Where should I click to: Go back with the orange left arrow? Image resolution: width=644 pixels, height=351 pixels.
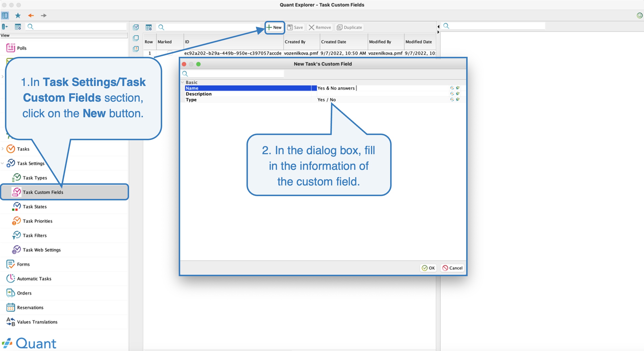coord(31,15)
